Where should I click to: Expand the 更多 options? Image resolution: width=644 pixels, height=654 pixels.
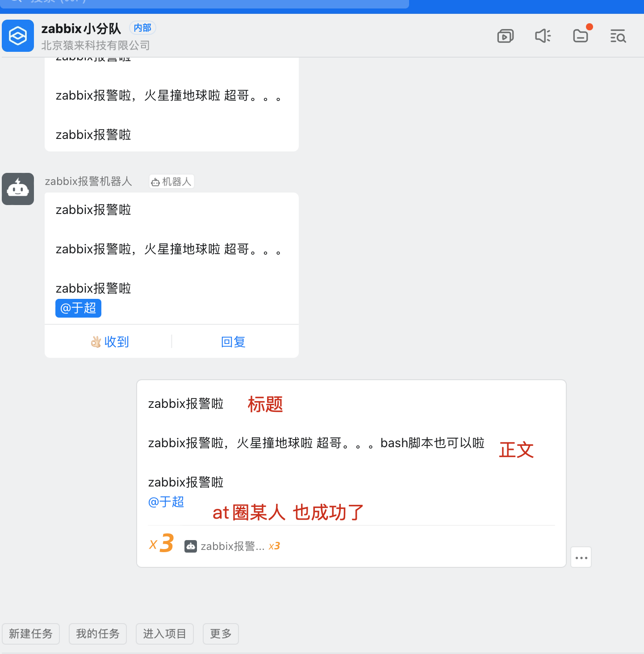tap(221, 634)
